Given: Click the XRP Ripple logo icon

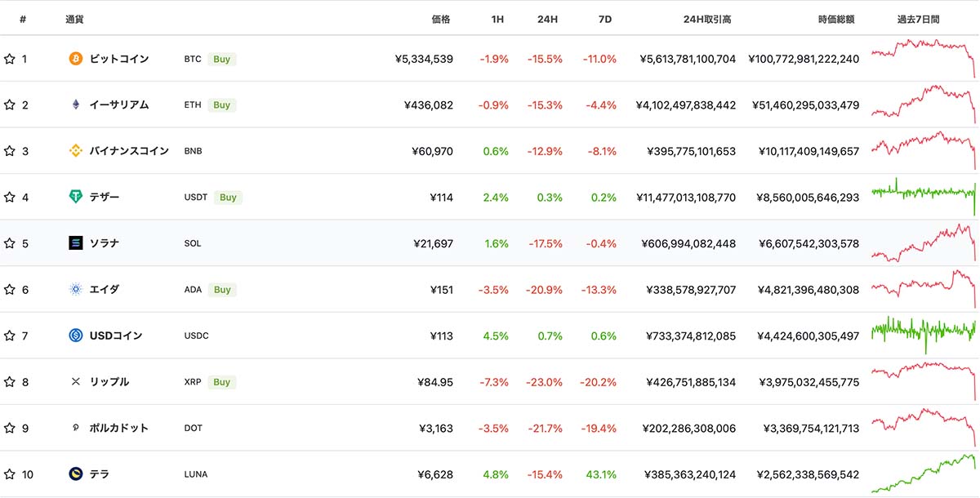Looking at the screenshot, I should coord(76,381).
